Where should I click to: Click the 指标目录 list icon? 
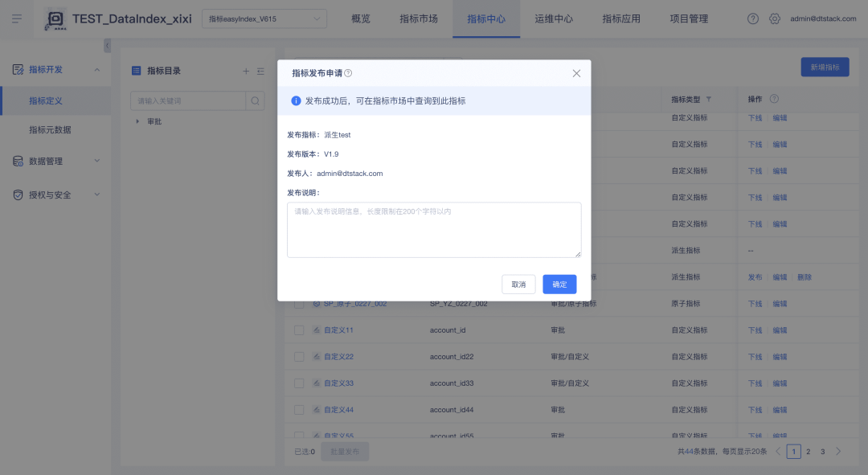tap(136, 71)
